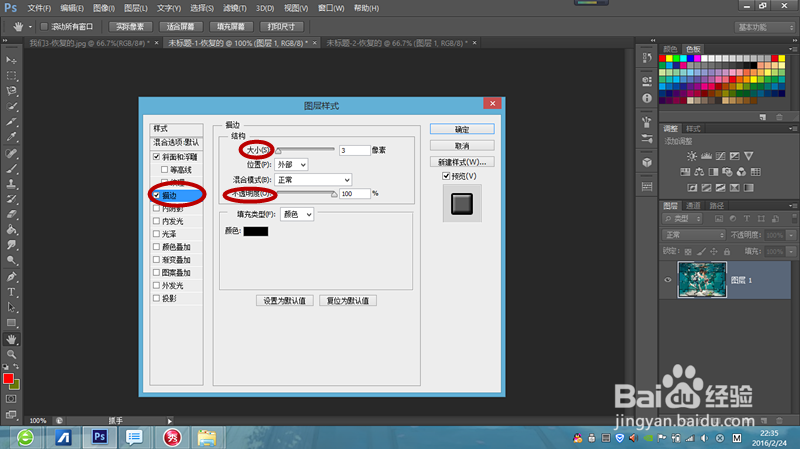800x449 pixels.
Task: Click the red foreground color swatch
Action: 8,379
